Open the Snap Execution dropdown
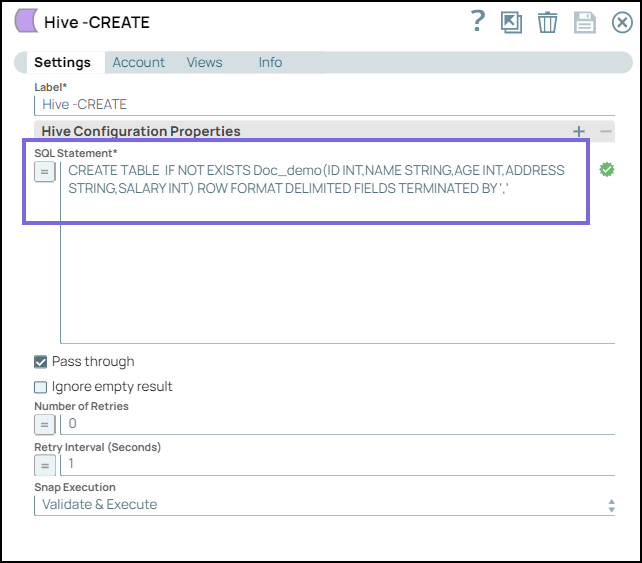Viewport: 642px width, 563px height. pos(325,505)
